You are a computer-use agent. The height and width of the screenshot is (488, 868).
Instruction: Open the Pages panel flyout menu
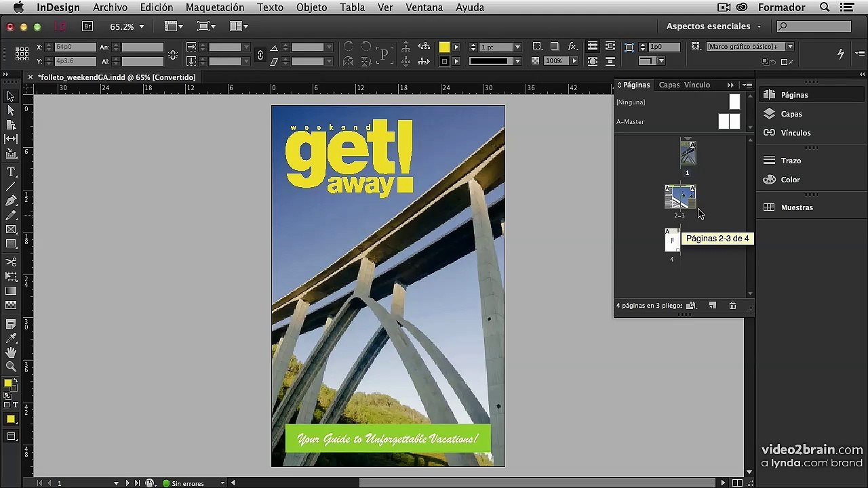point(747,85)
